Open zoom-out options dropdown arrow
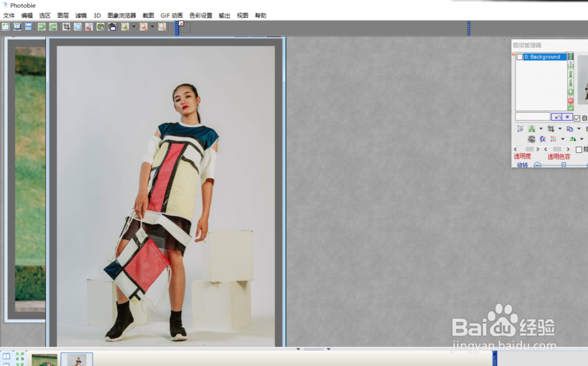Screen dimensions: 588x366 pyautogui.click(x=152, y=26)
